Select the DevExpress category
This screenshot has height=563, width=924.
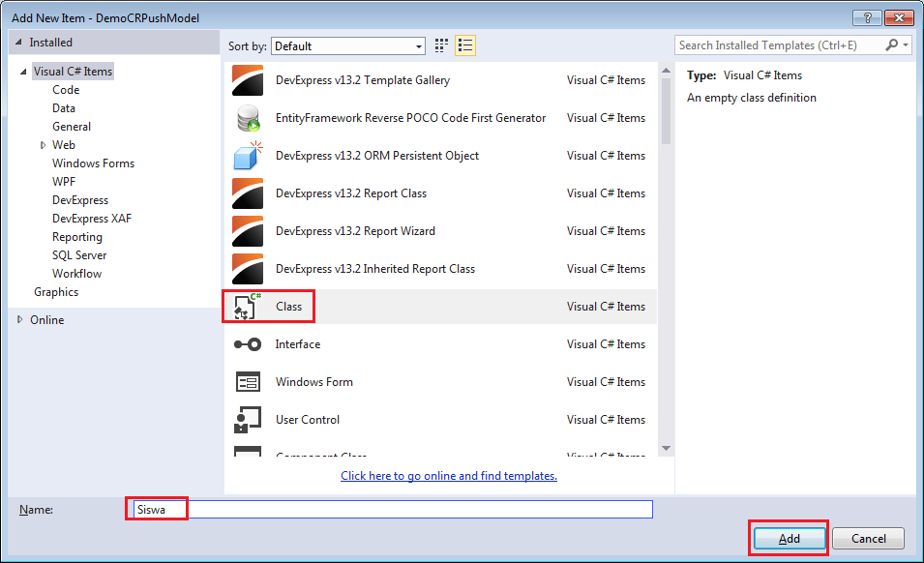coord(80,199)
